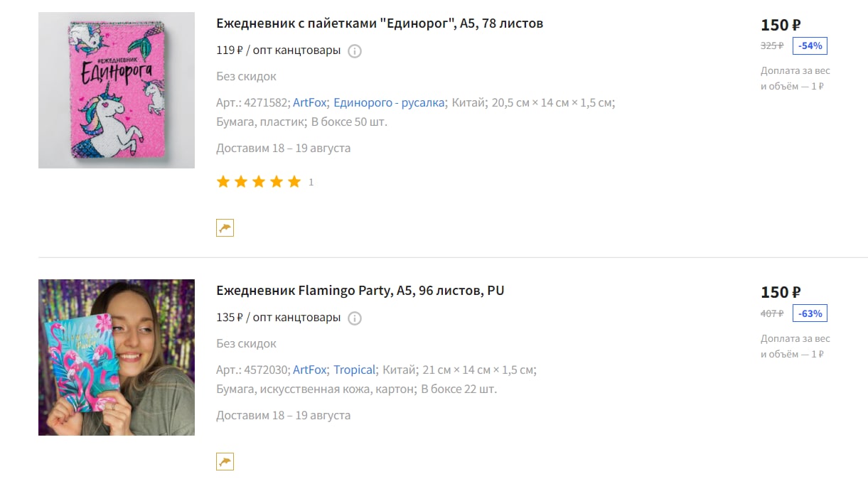Viewport: 868px width, 479px height.
Task: Follow the ArtFox brand link of unicorn planner
Action: 309,102
